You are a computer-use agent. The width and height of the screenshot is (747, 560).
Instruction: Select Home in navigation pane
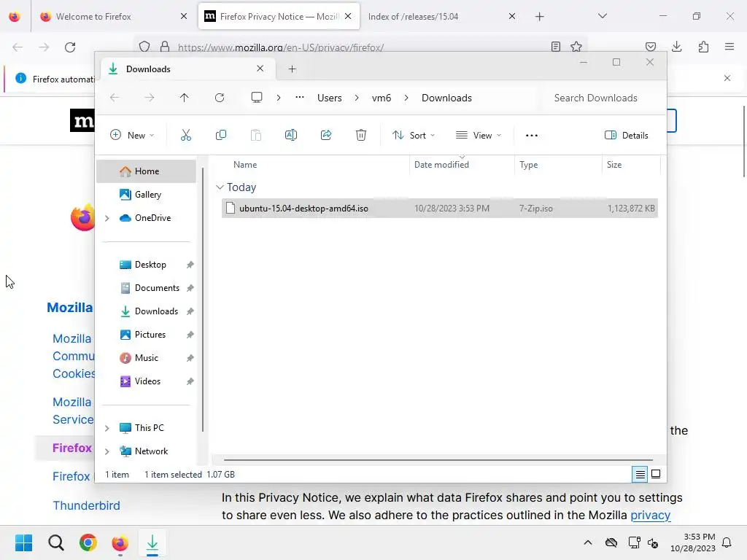[x=146, y=171]
